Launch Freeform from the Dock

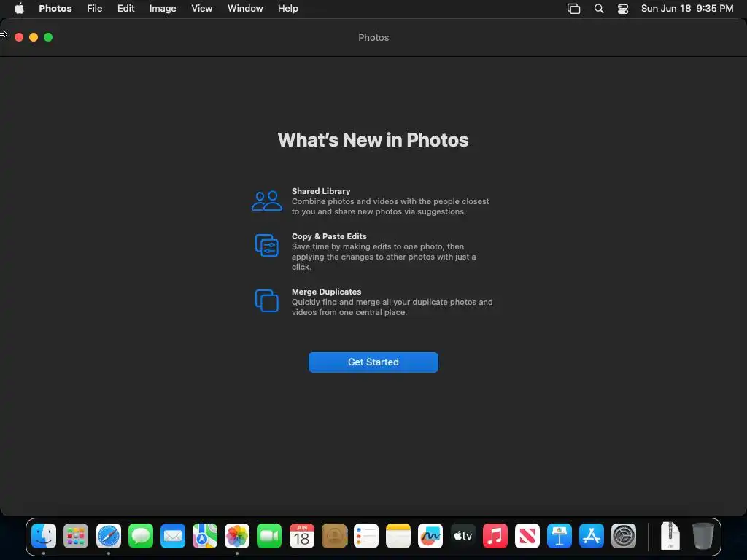coord(430,536)
